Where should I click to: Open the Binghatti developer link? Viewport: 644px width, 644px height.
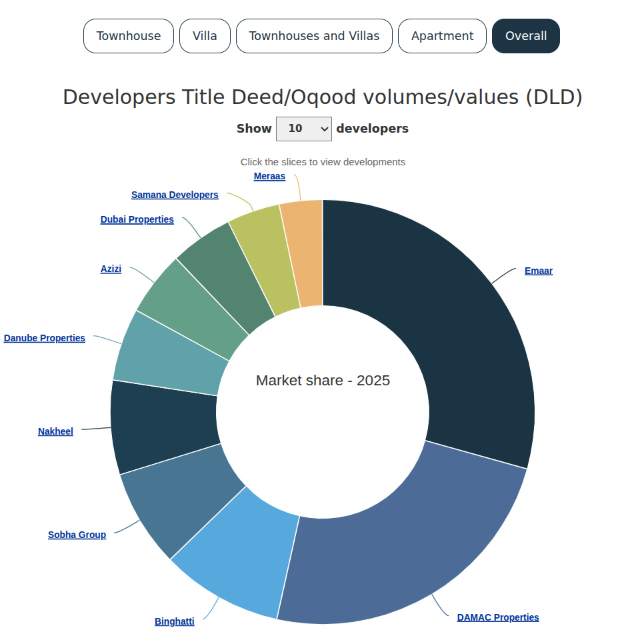(x=174, y=621)
